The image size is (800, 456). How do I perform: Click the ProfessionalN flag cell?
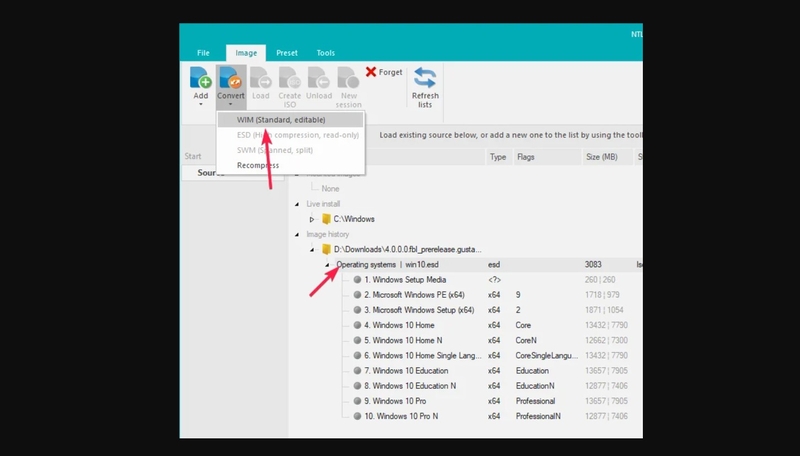[x=538, y=416]
